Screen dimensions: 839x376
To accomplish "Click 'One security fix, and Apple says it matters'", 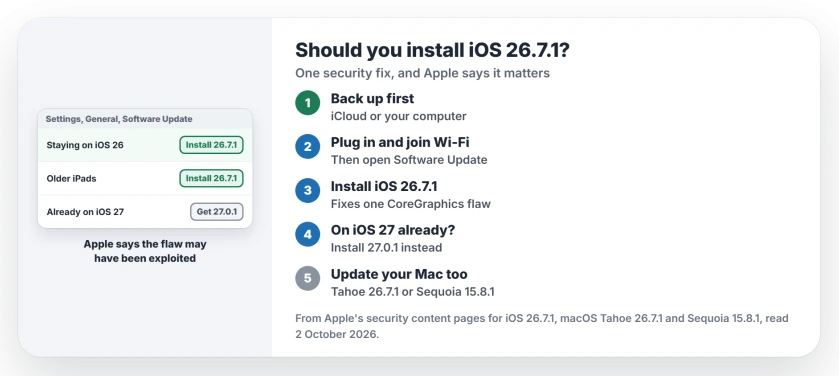I will coord(423,73).
